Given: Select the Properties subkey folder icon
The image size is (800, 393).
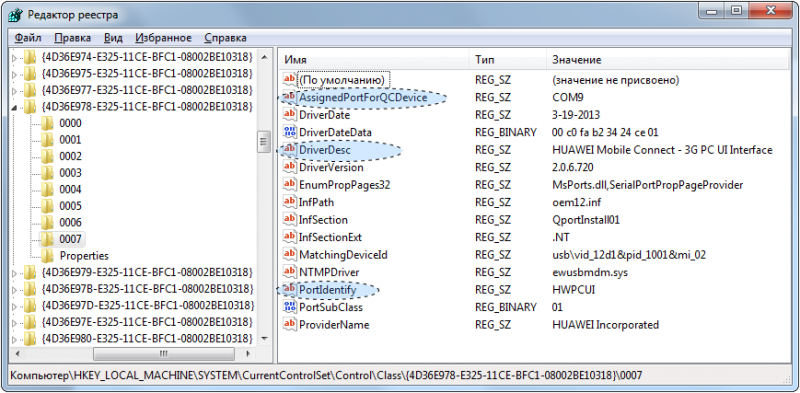Looking at the screenshot, I should point(47,255).
